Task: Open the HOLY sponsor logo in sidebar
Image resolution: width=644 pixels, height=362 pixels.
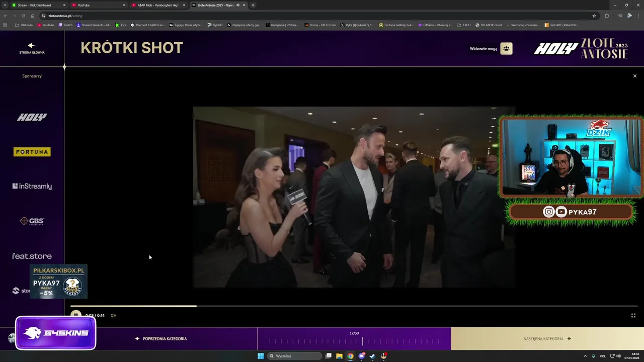Action: pos(32,117)
